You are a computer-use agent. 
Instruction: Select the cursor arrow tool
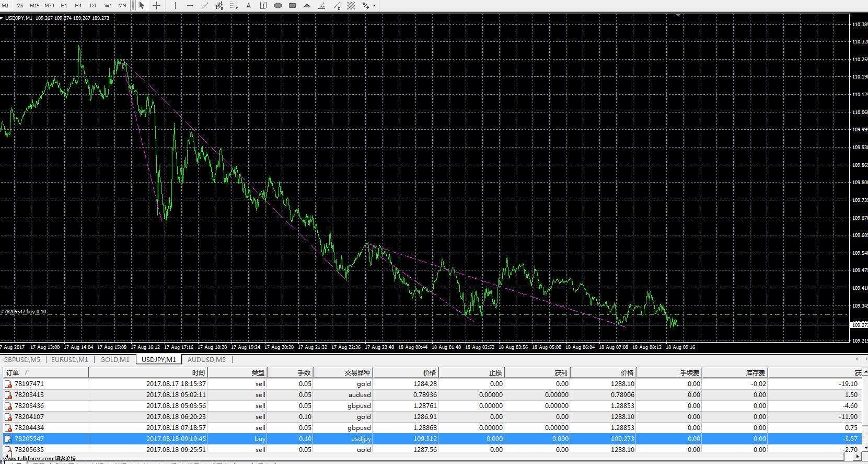(x=141, y=6)
